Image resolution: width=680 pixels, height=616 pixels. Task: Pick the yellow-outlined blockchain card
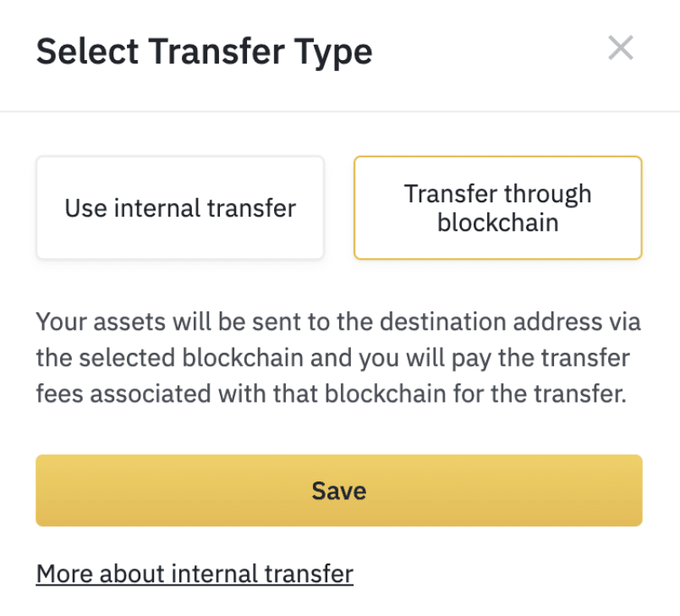[x=498, y=208]
